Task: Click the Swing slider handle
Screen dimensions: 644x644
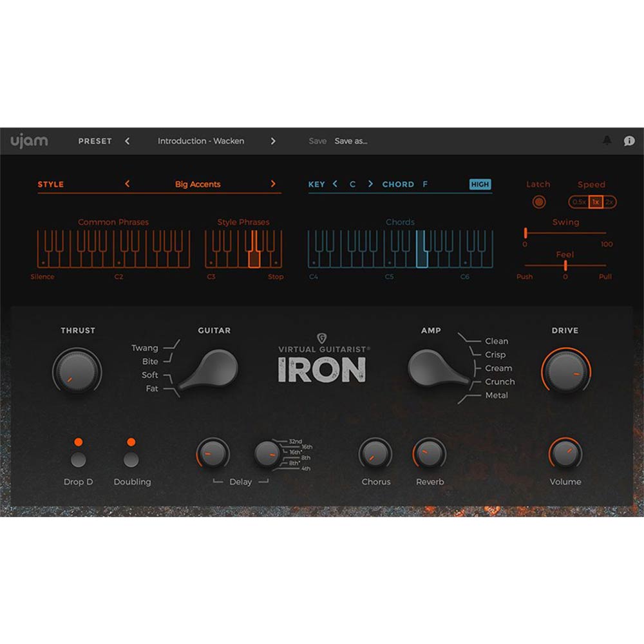Action: [x=526, y=233]
